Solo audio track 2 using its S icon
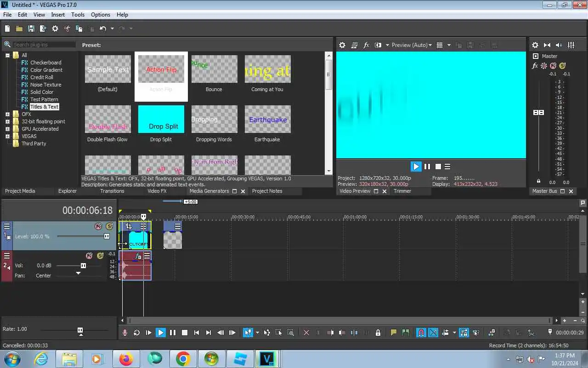 click(100, 256)
